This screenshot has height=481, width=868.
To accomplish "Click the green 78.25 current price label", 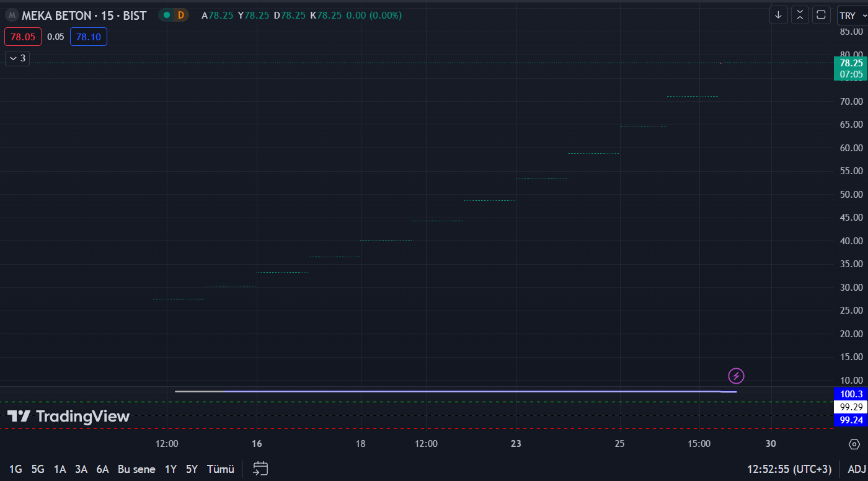I will tap(851, 68).
